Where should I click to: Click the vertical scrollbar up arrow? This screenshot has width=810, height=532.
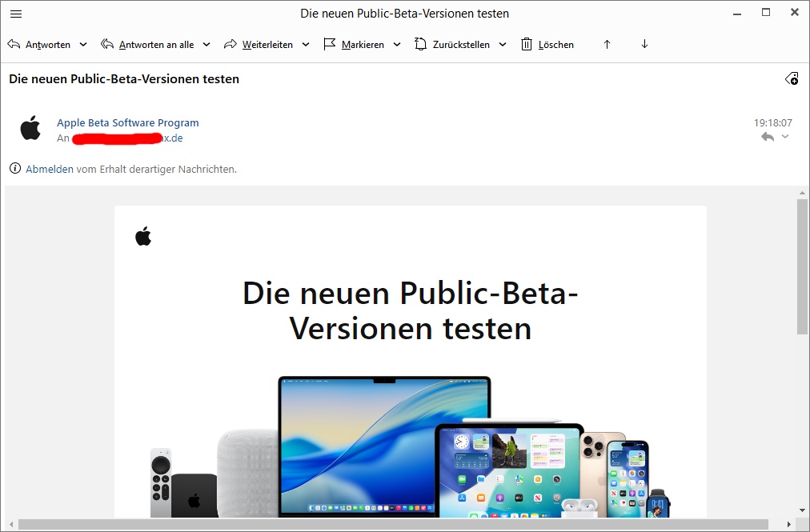pyautogui.click(x=802, y=193)
